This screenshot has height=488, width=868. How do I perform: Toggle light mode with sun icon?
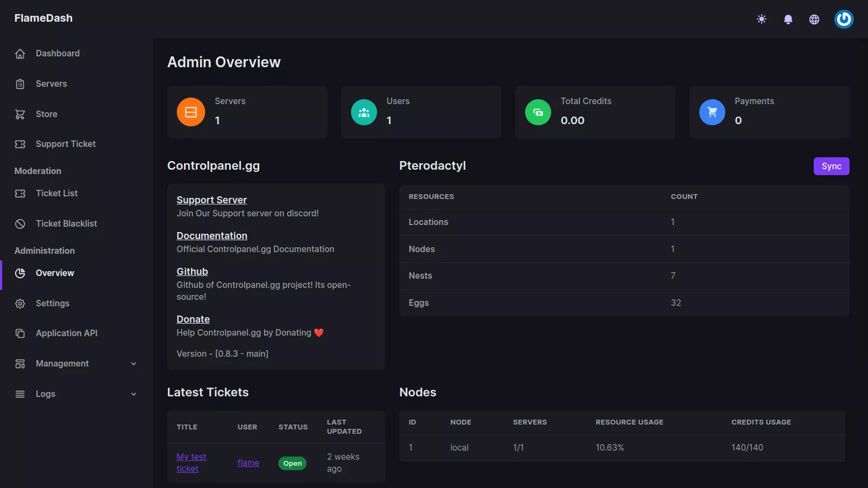[x=762, y=20]
